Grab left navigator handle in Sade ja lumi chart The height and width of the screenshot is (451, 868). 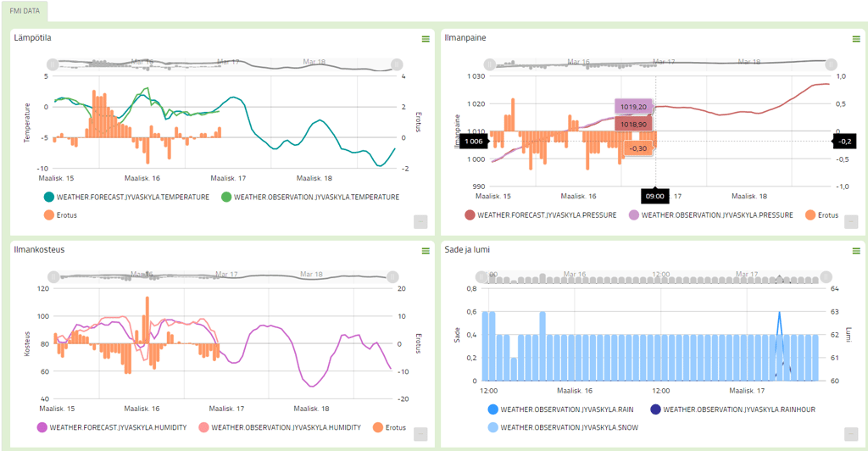click(x=482, y=276)
